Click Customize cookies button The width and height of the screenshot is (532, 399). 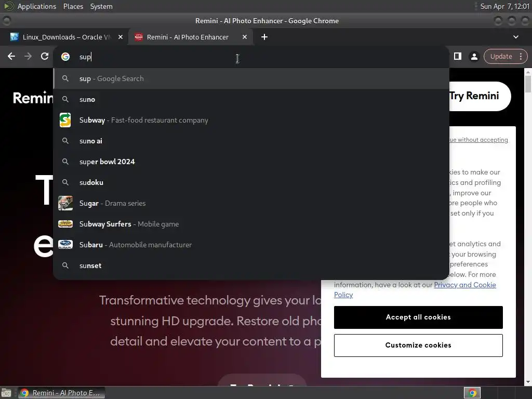(x=418, y=345)
